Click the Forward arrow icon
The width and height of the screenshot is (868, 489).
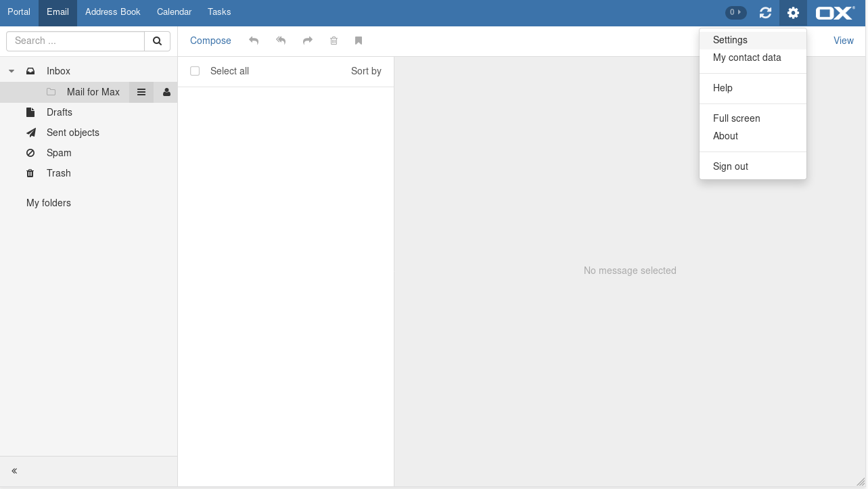(308, 41)
